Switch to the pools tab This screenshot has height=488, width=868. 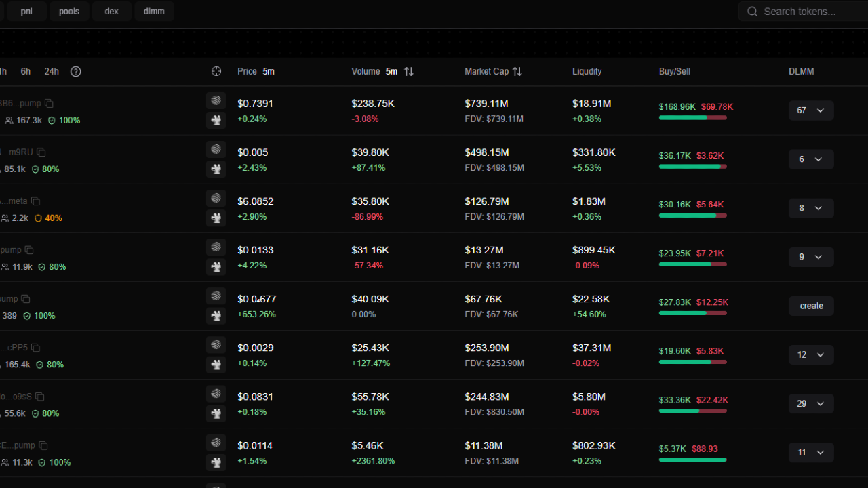[69, 11]
